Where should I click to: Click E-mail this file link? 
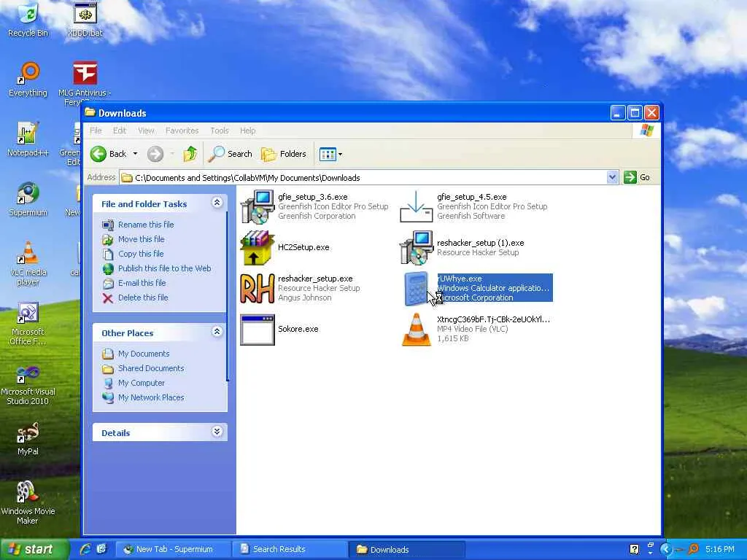pos(142,283)
